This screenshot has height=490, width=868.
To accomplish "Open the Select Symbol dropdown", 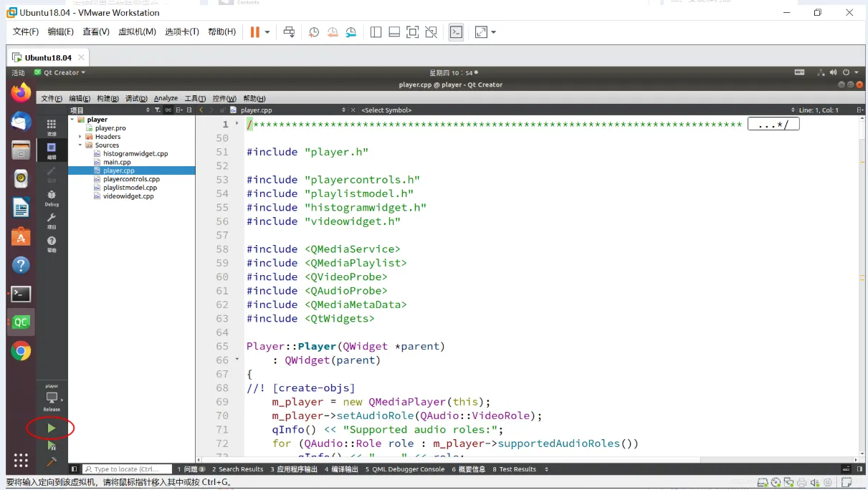I will [x=387, y=110].
